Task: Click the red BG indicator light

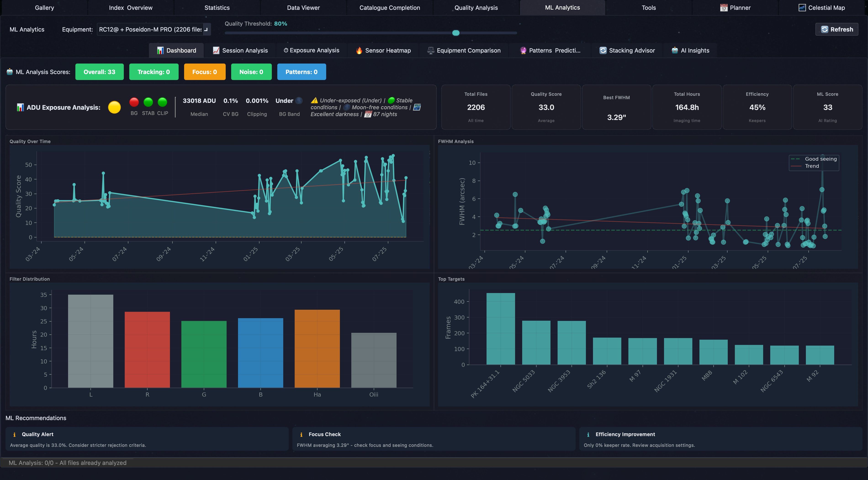Action: point(134,102)
